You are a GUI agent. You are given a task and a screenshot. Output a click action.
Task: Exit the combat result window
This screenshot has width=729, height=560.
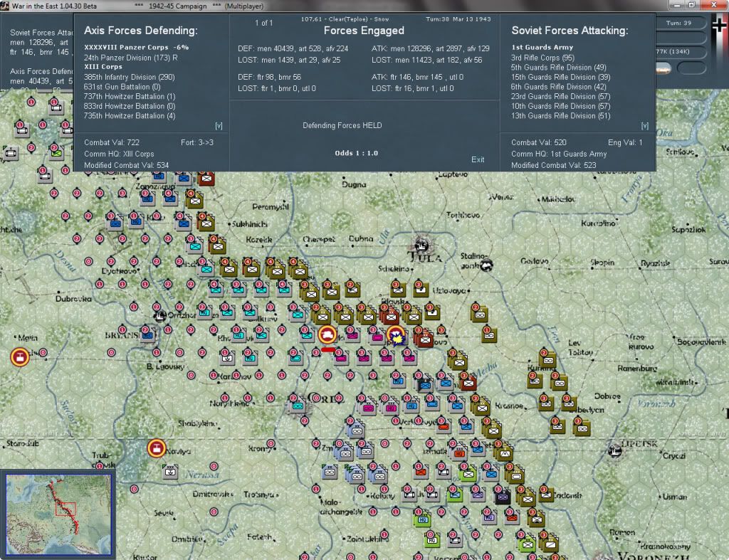tap(478, 159)
